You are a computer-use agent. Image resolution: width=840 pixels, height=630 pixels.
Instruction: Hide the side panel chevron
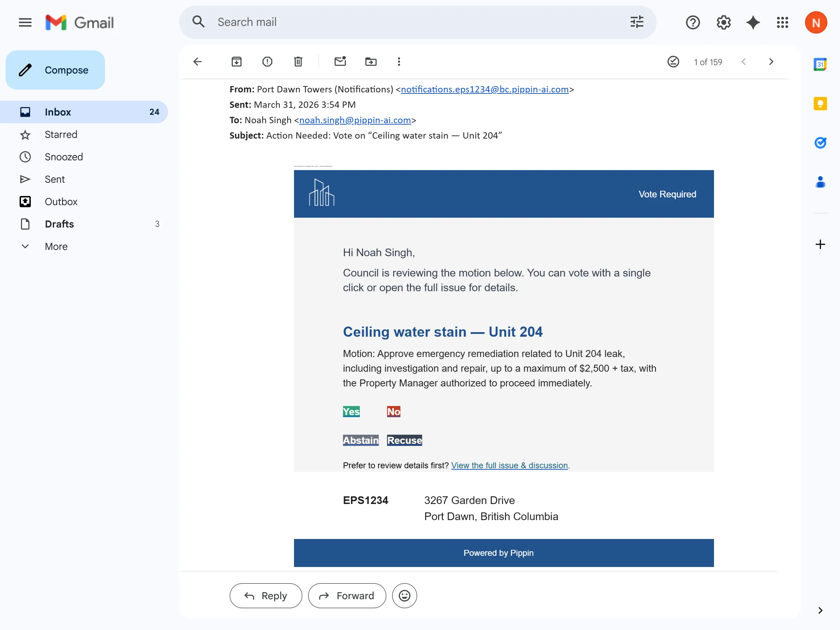[820, 610]
